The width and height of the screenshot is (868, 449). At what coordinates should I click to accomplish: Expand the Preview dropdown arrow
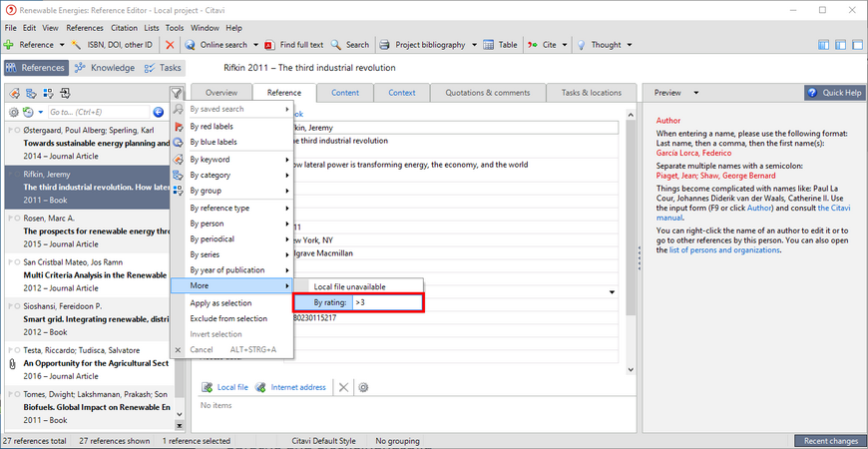pyautogui.click(x=696, y=93)
